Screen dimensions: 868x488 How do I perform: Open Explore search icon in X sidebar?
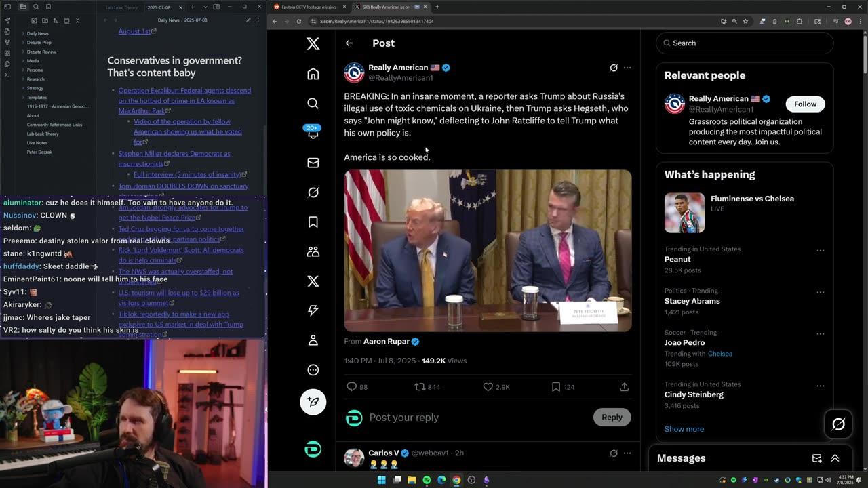coord(313,103)
